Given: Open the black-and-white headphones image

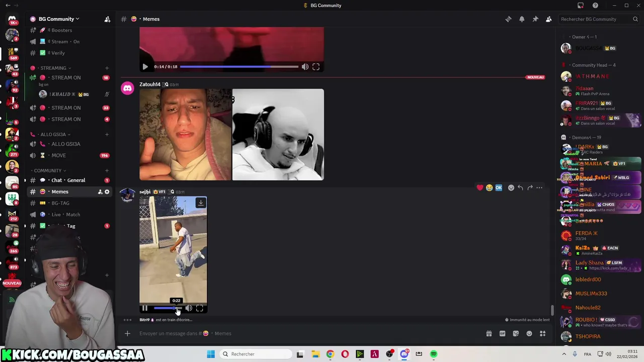Looking at the screenshot, I should (278, 135).
